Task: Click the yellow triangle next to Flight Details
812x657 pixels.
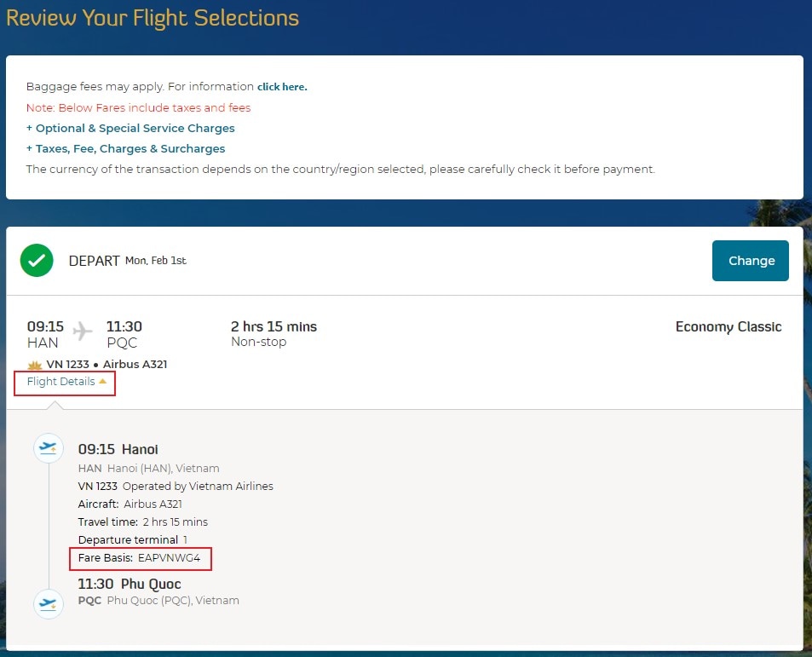Action: pos(102,381)
